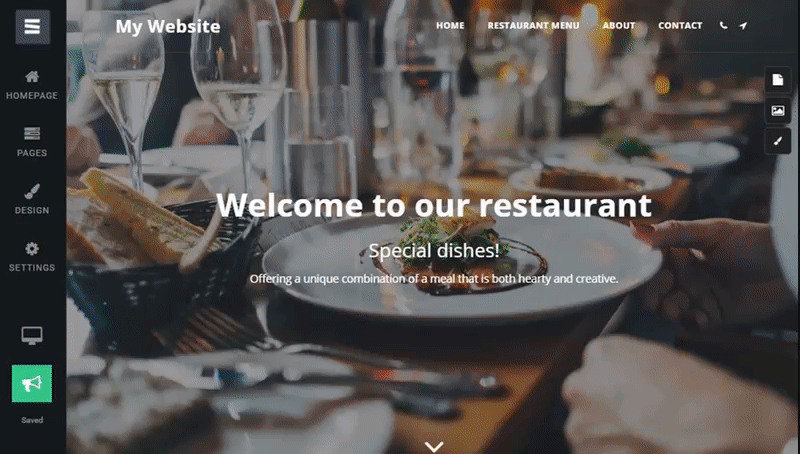Open the page document icon on right
800x454 pixels.
[x=778, y=80]
